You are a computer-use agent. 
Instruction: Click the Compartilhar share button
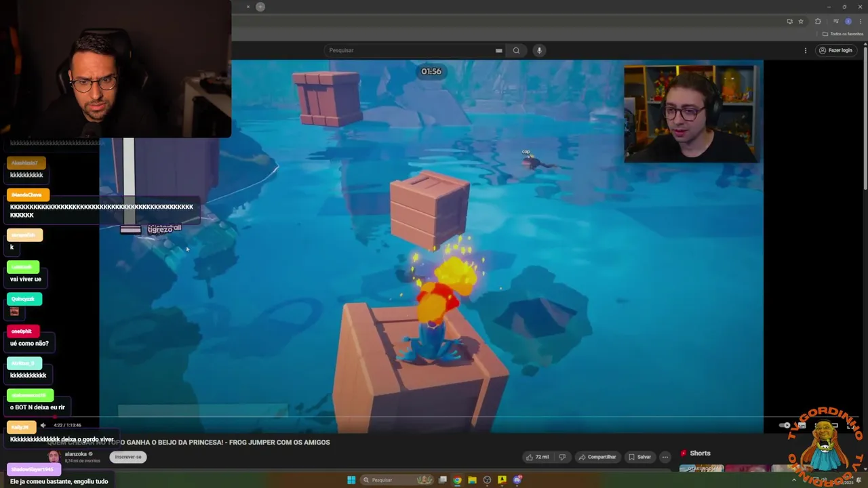[x=597, y=457]
